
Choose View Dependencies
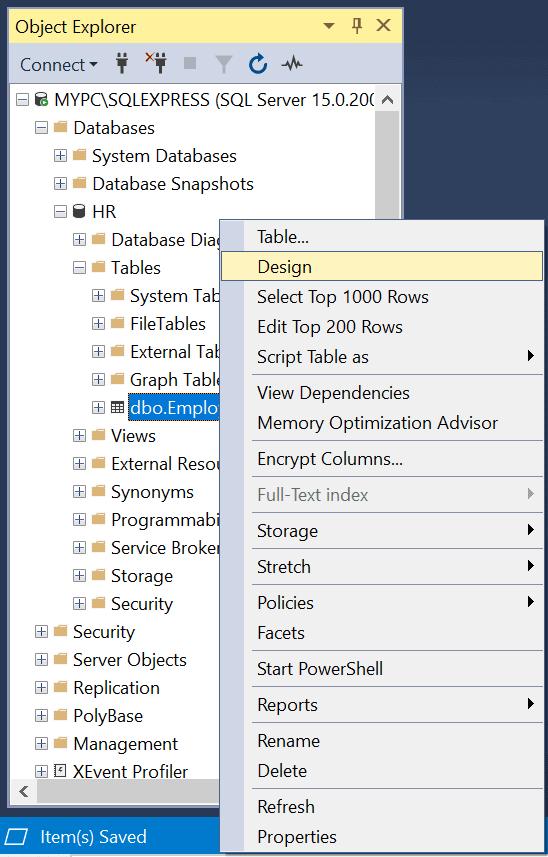tap(382, 393)
